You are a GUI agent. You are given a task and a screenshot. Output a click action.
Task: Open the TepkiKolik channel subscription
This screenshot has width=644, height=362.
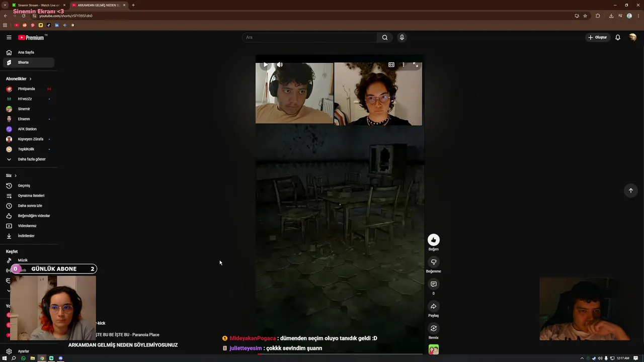point(29,149)
